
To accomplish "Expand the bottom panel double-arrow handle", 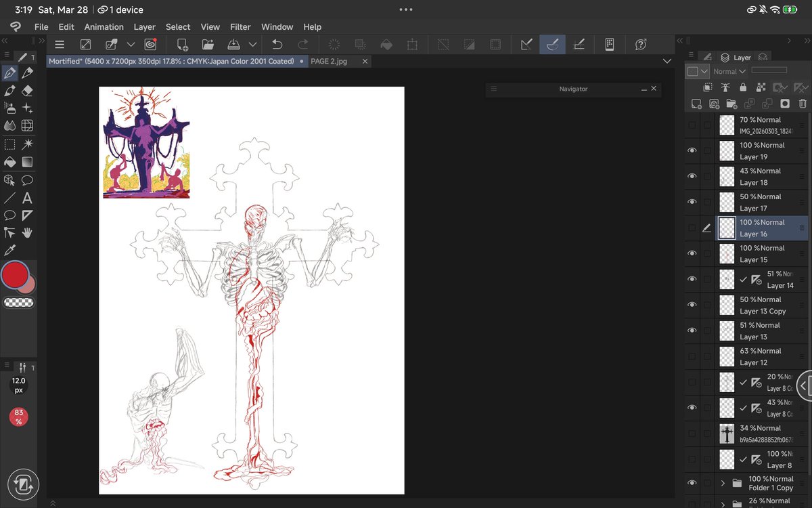I will [52, 503].
